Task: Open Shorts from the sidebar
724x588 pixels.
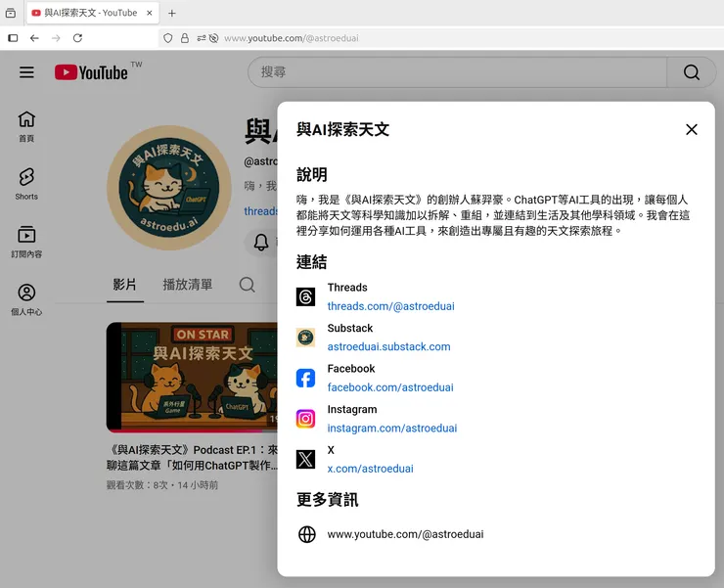Action: [26, 184]
